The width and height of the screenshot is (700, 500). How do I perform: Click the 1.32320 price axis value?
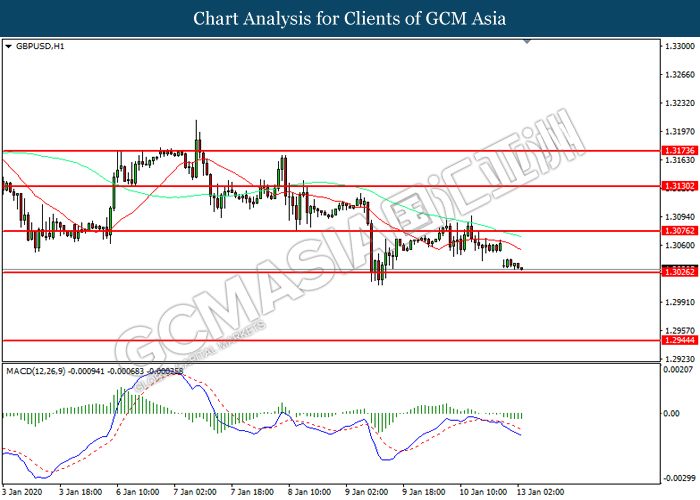point(680,103)
